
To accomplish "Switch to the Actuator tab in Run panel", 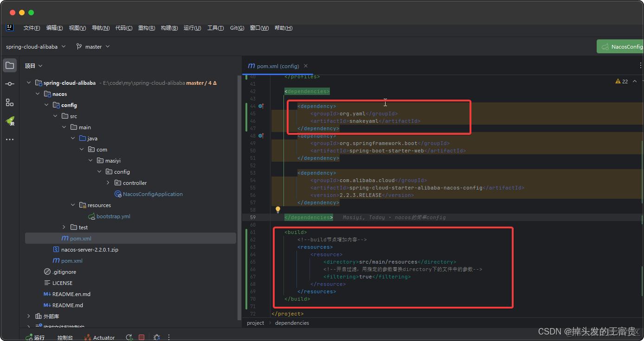I will click(x=99, y=338).
